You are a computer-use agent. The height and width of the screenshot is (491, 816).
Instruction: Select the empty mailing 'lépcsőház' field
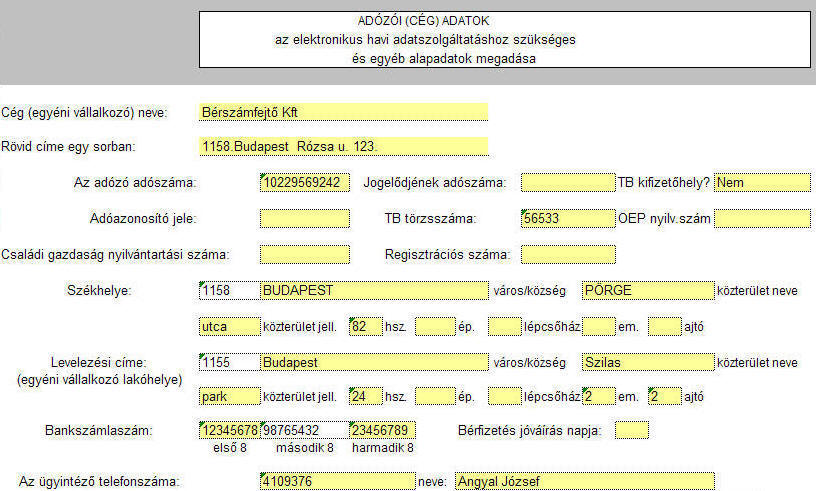[504, 396]
